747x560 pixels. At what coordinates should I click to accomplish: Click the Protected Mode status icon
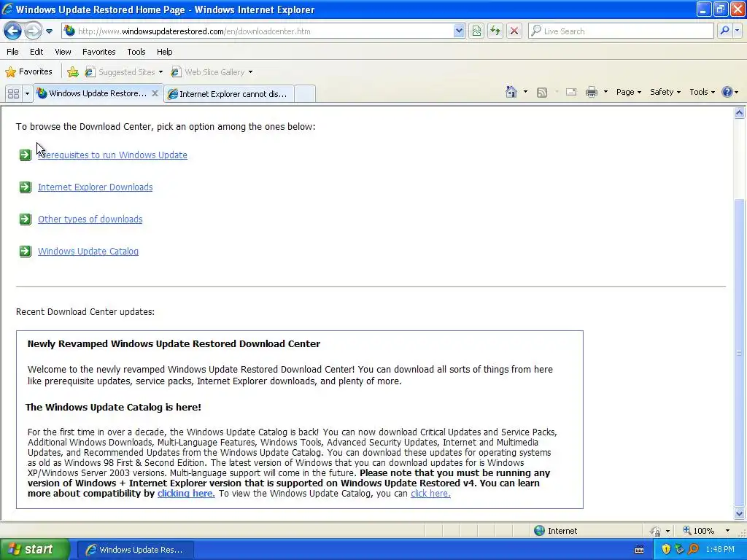click(656, 531)
